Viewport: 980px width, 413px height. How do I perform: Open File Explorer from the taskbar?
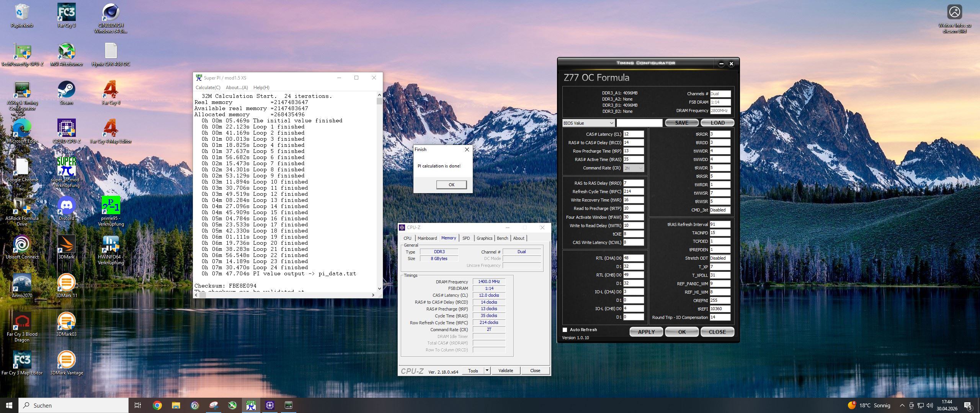[176, 405]
